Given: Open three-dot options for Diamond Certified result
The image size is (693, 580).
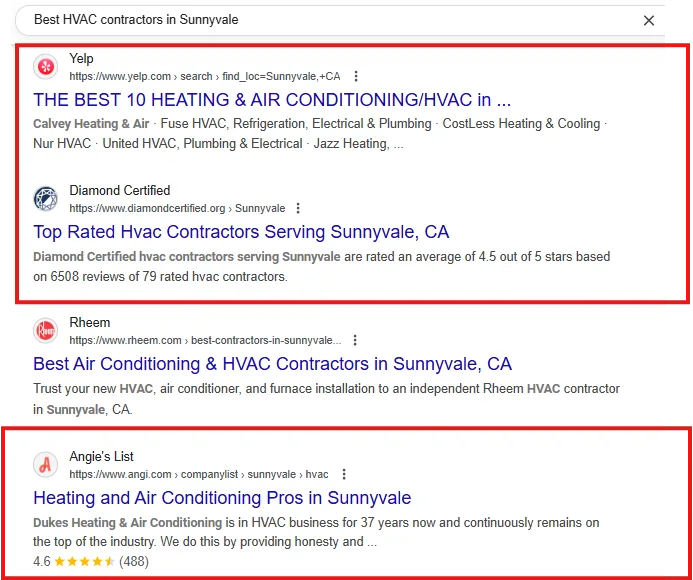Looking at the screenshot, I should tap(298, 208).
